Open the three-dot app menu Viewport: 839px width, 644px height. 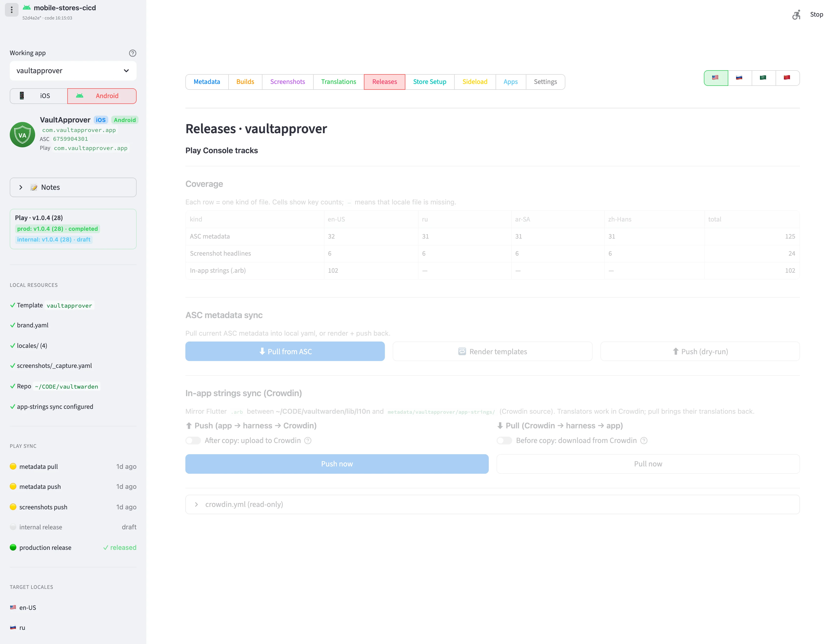pyautogui.click(x=11, y=10)
